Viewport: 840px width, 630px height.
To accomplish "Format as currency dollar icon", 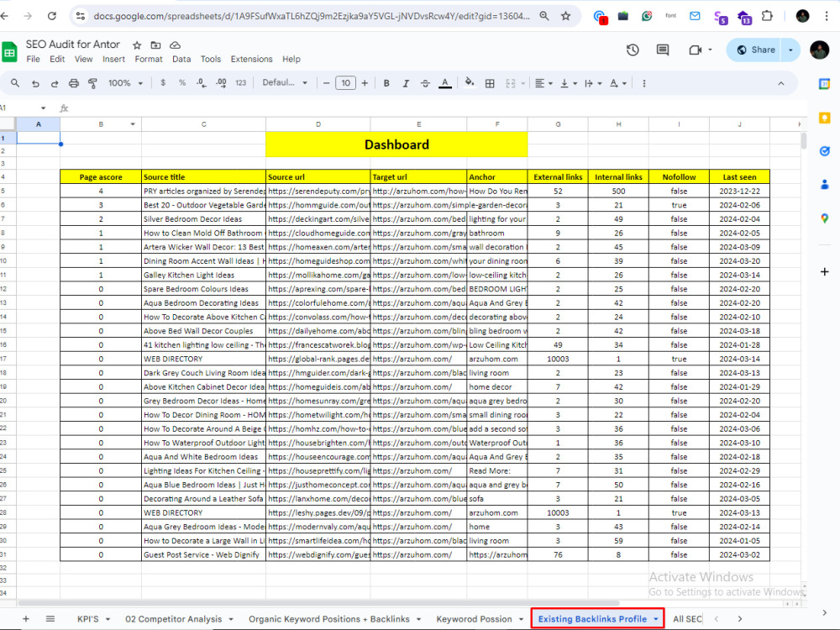I will [x=163, y=83].
